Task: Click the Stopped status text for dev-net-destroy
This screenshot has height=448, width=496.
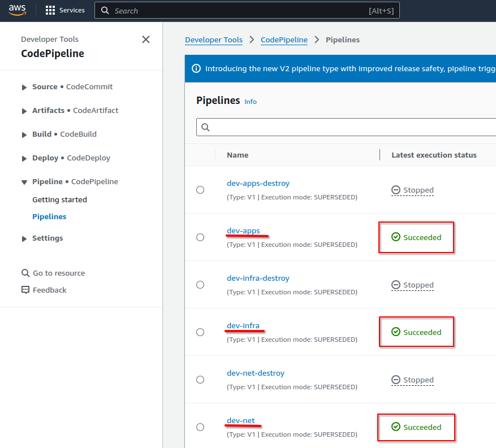Action: tap(418, 380)
